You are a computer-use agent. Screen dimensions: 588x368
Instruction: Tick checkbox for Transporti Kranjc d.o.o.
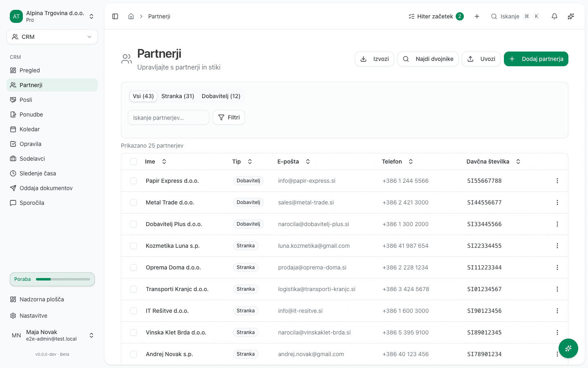(134, 289)
